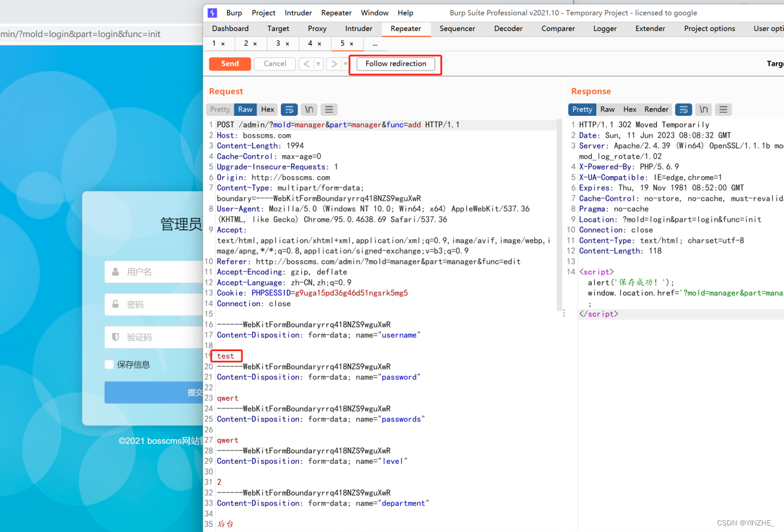Viewport: 784px width, 532px height.
Task: Open new Repeater tab with the ... tab
Action: tap(375, 44)
